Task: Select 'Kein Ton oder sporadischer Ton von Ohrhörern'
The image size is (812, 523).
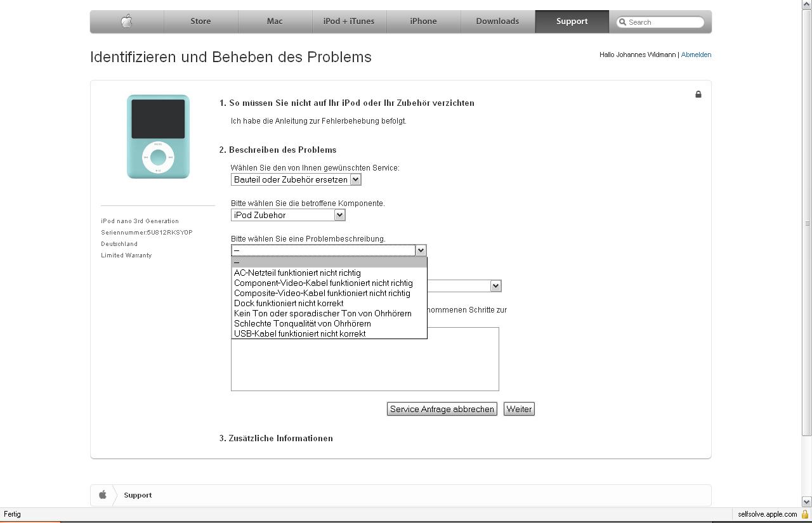Action: (x=329, y=313)
